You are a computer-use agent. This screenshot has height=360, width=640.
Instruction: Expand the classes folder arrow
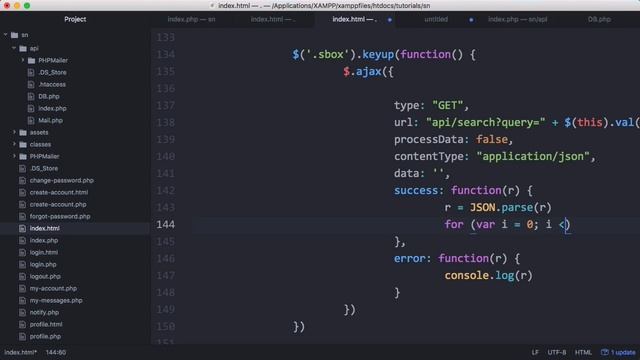tap(14, 144)
